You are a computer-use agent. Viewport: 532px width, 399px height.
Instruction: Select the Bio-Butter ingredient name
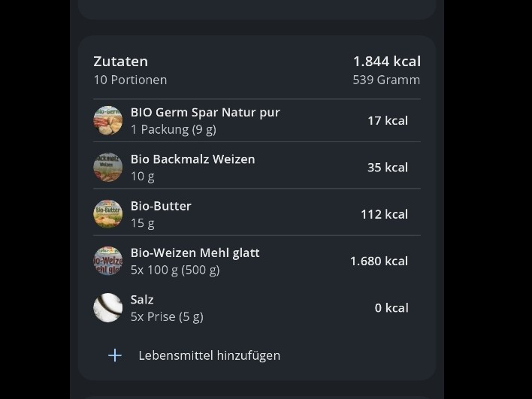(161, 206)
